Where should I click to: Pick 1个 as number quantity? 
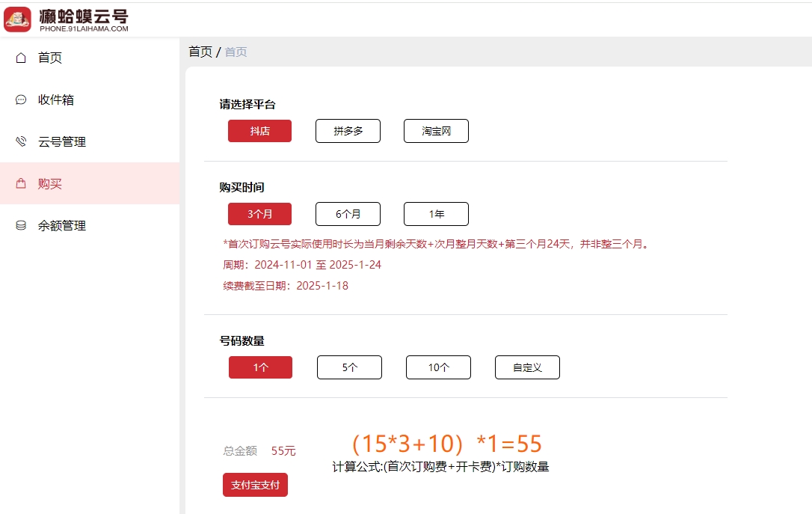[260, 367]
